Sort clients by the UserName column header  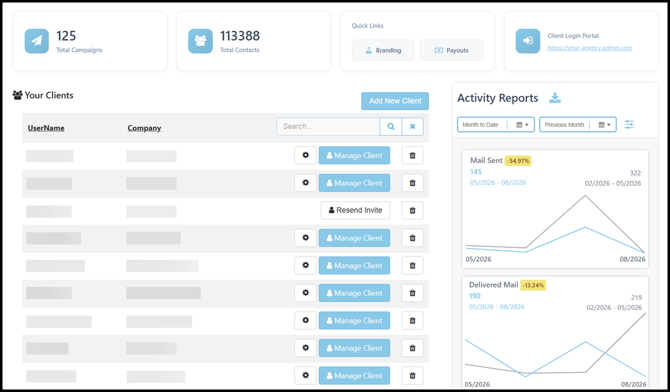click(x=46, y=128)
